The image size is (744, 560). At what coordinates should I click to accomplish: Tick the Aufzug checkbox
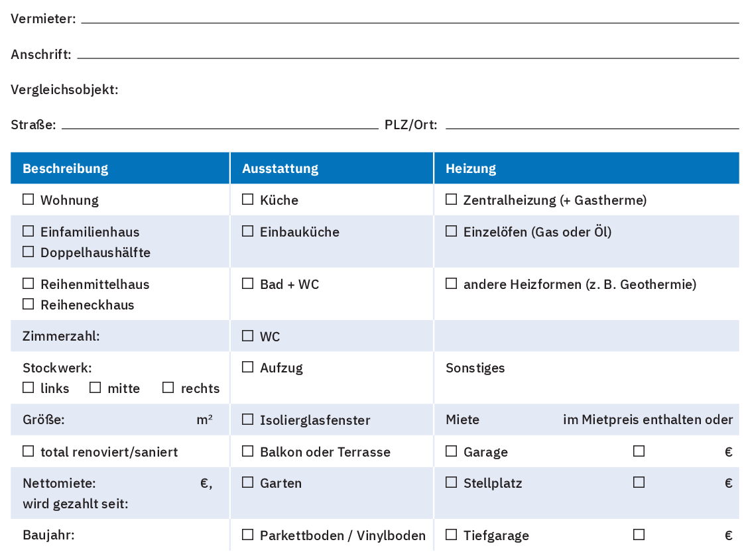click(247, 367)
